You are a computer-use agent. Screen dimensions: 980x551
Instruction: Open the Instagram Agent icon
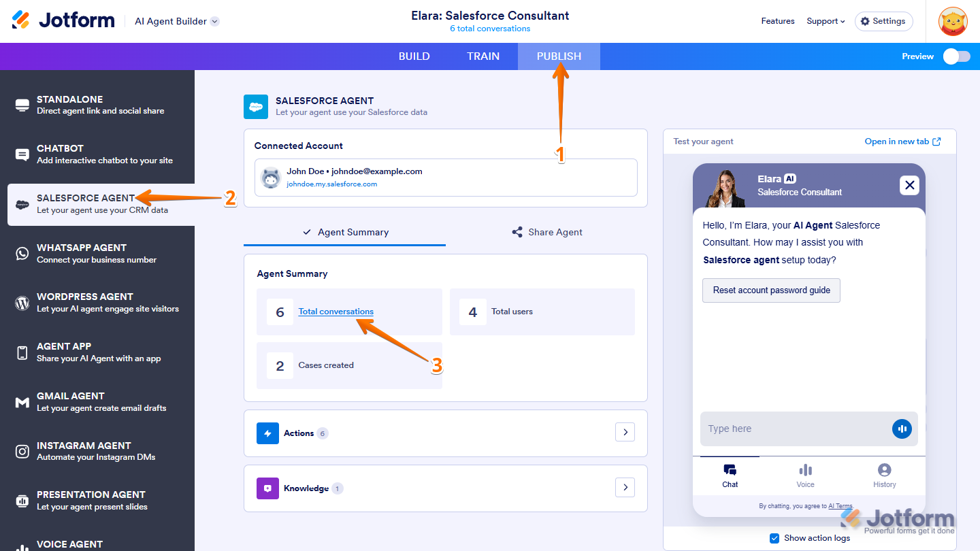coord(22,452)
